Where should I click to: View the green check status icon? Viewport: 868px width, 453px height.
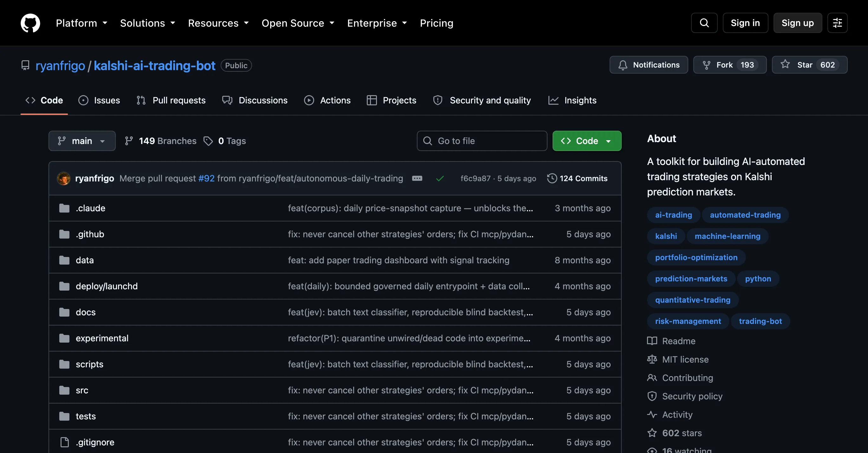440,178
